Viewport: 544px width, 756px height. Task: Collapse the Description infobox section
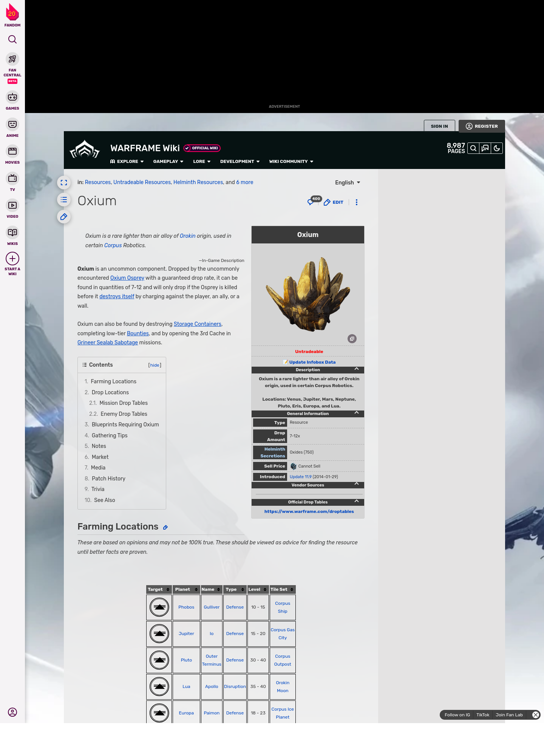(x=357, y=369)
